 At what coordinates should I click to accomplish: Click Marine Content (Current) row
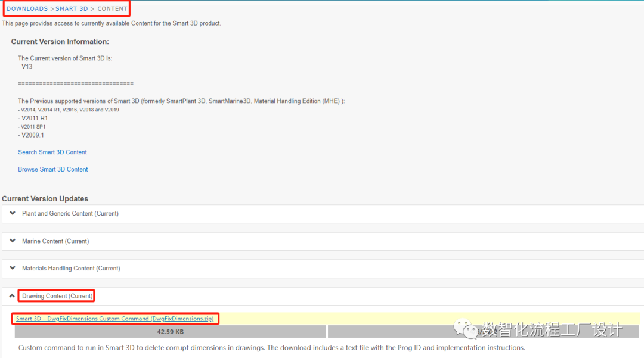(x=323, y=241)
